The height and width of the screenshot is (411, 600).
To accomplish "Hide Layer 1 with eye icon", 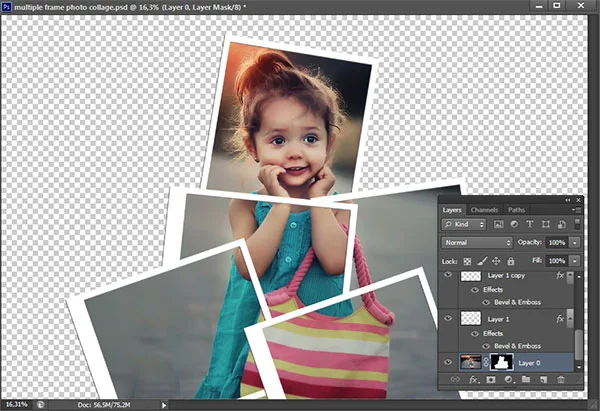I will [x=448, y=318].
